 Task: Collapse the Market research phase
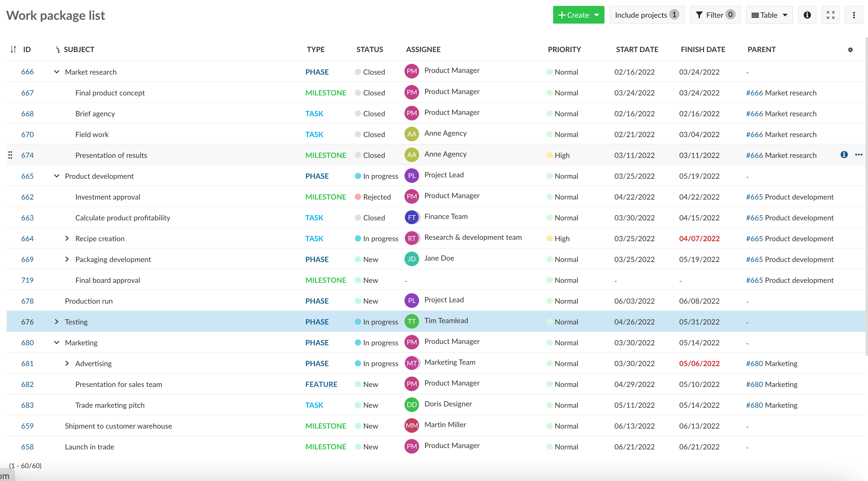pos(57,72)
